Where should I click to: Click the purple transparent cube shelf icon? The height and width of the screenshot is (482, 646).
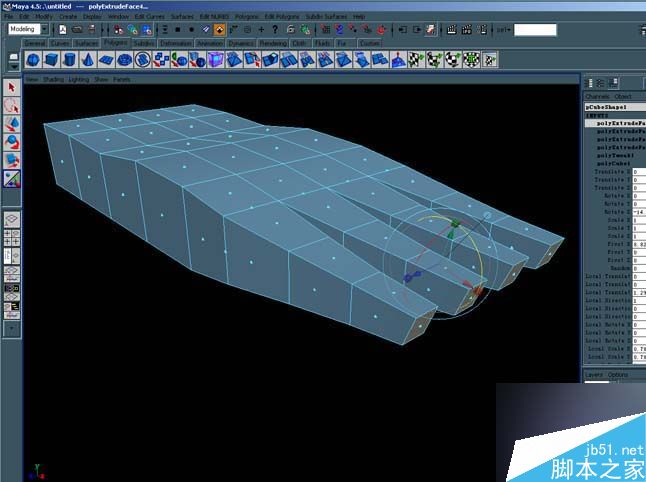point(215,60)
